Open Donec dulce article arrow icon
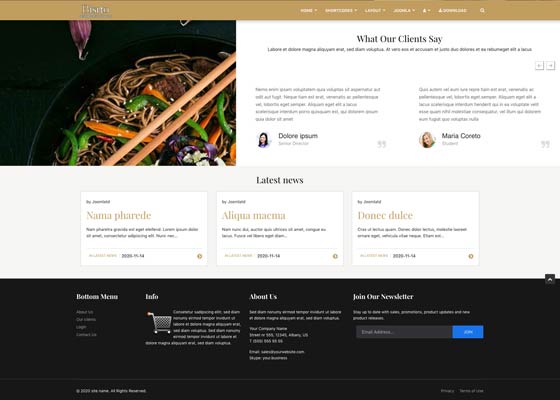This screenshot has height=400, width=560. 471,256
